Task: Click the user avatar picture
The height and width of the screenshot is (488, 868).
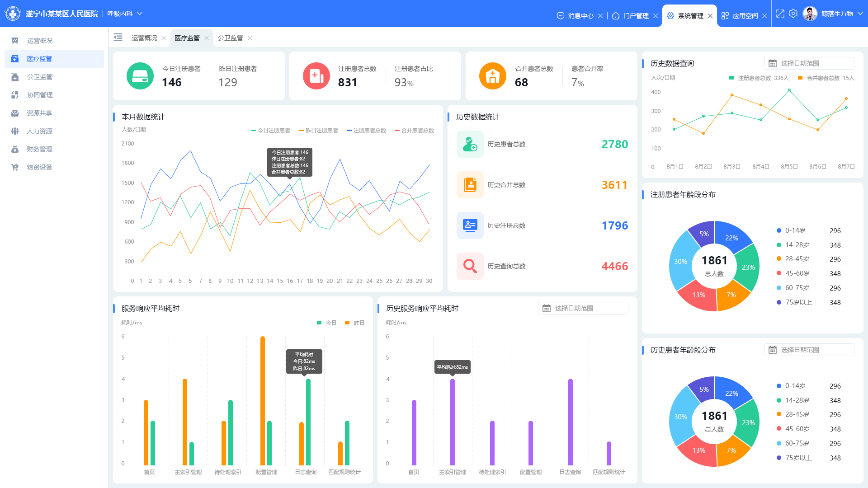Action: (810, 14)
